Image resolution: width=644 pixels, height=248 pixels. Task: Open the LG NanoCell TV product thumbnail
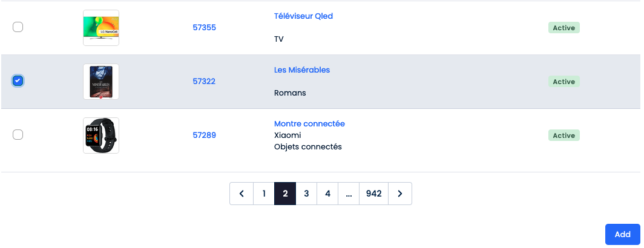tap(101, 28)
